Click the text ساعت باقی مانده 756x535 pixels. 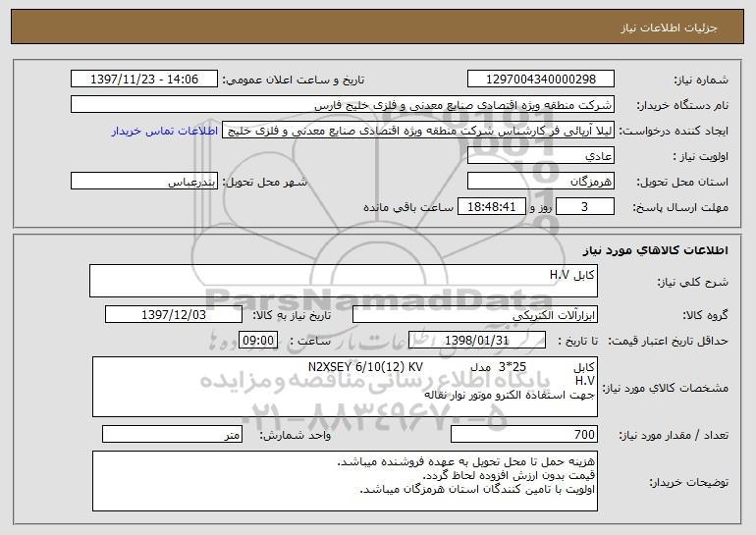tap(407, 207)
